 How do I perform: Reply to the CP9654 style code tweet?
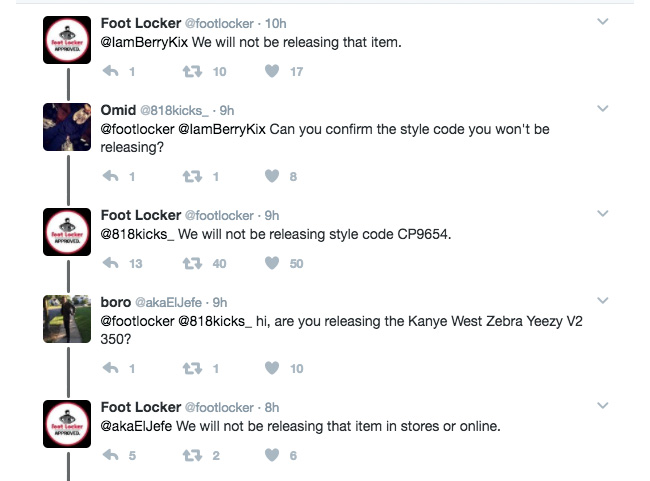tap(112, 263)
